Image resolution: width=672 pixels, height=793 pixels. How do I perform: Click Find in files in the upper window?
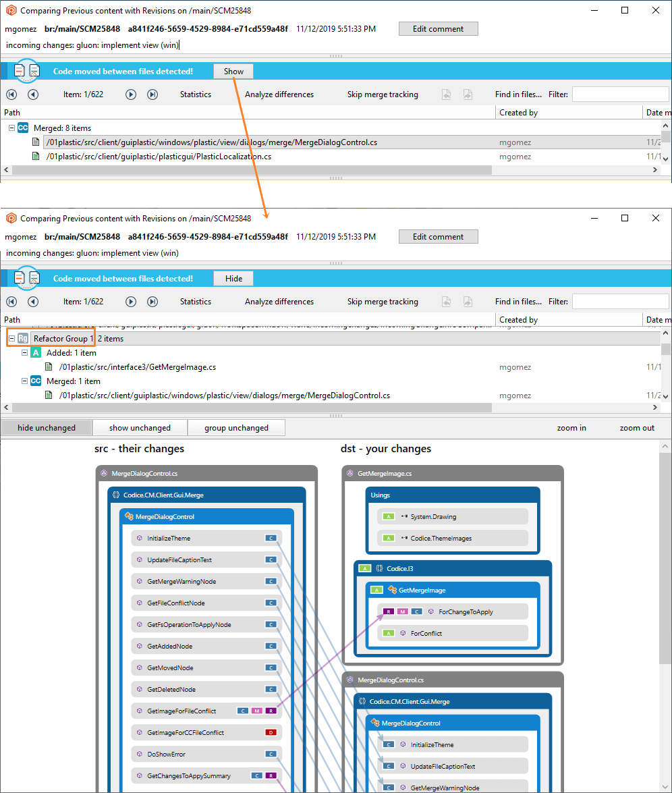point(518,94)
